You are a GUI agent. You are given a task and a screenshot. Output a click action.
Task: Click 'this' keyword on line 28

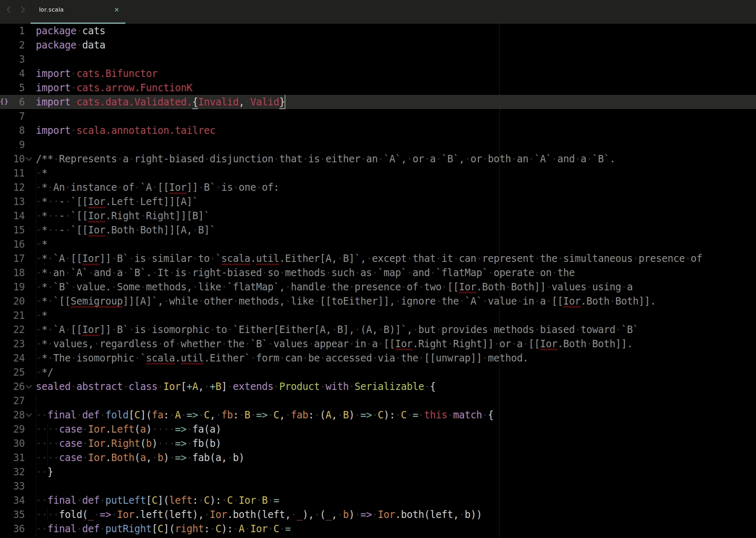[x=436, y=415]
